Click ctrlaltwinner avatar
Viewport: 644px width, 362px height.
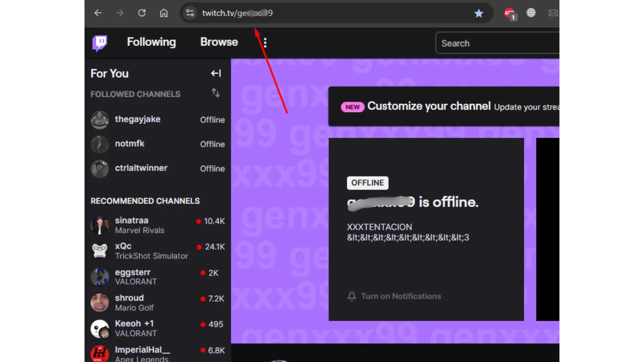point(100,169)
